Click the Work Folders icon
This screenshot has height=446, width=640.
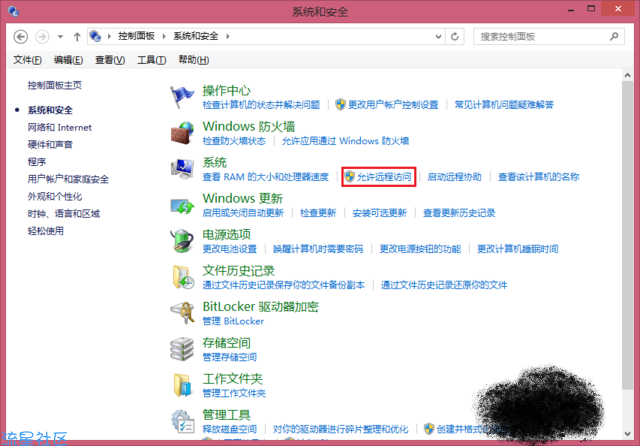pyautogui.click(x=182, y=385)
